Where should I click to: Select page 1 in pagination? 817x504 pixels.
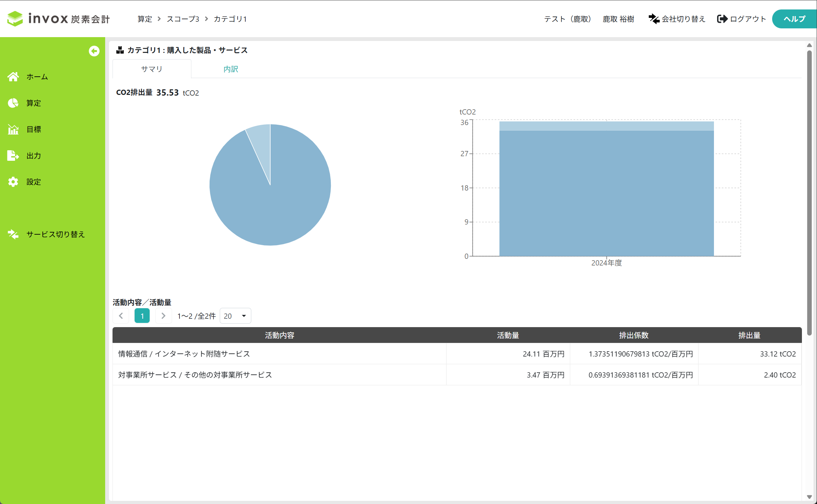(142, 316)
